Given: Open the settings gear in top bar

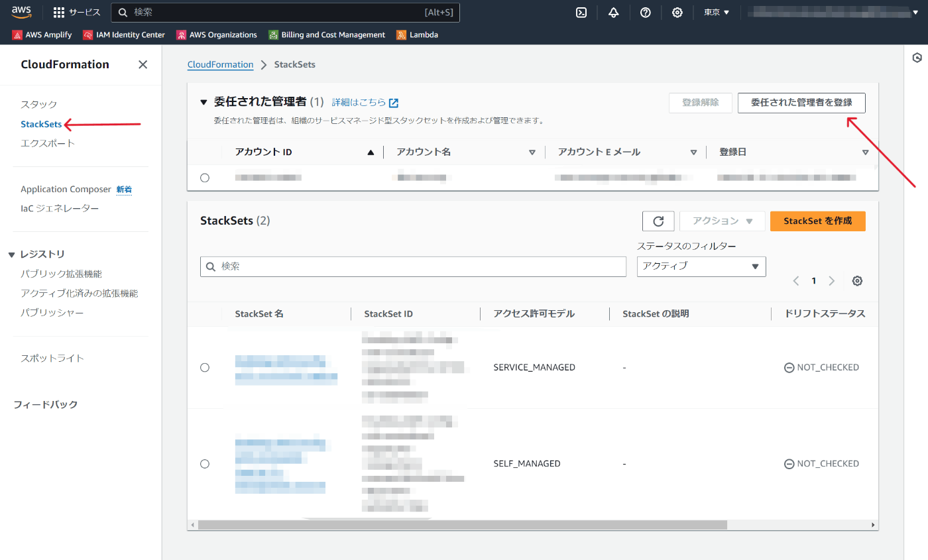Looking at the screenshot, I should (x=677, y=13).
